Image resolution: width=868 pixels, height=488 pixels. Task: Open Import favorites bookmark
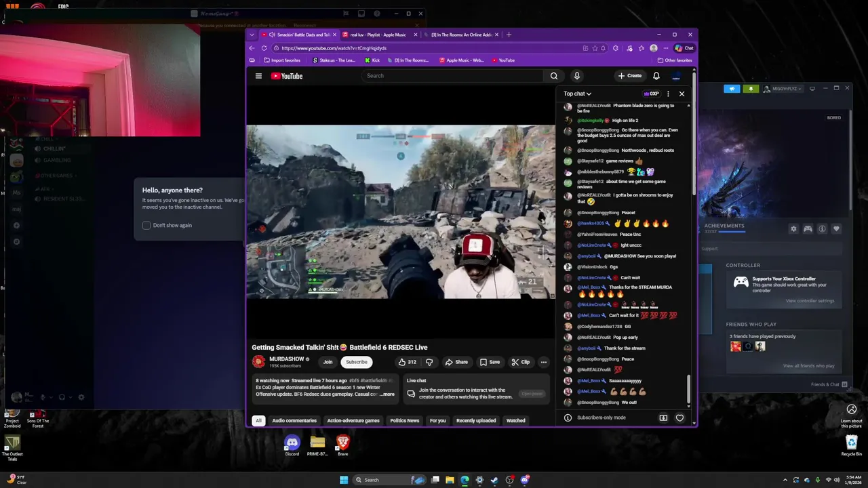click(x=281, y=60)
